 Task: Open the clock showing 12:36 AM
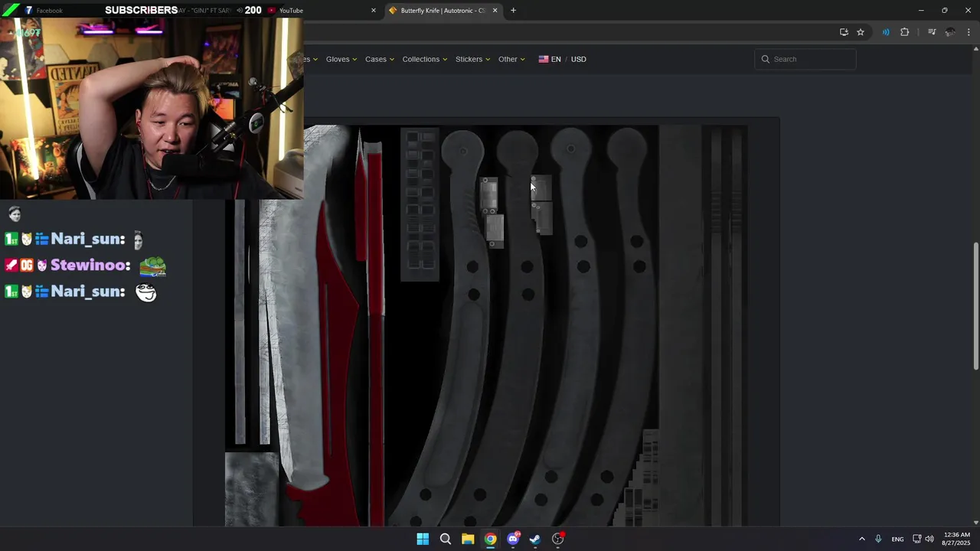[x=956, y=539]
